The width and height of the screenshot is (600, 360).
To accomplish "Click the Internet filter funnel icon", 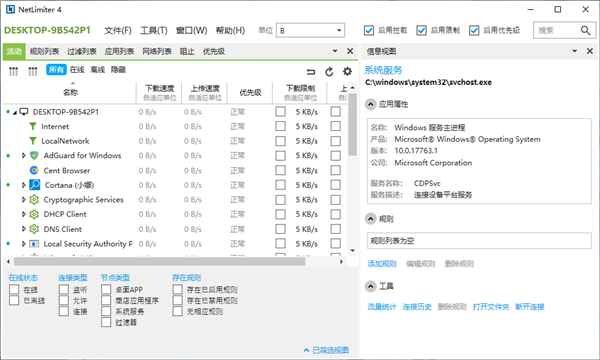I will (x=33, y=126).
